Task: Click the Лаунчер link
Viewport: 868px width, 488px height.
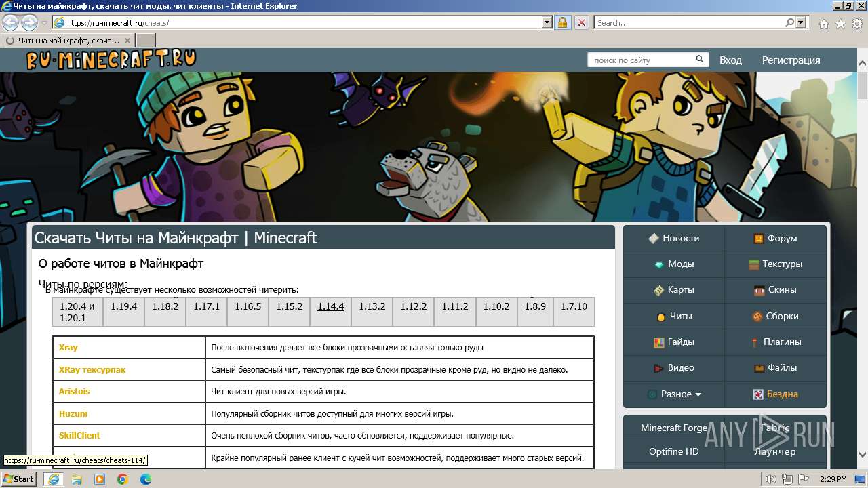Action: pos(775,451)
